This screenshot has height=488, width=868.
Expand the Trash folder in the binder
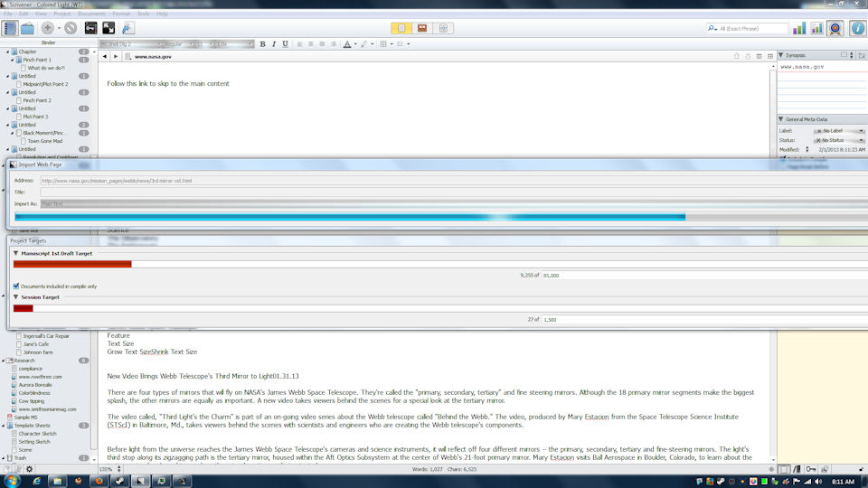[x=4, y=458]
